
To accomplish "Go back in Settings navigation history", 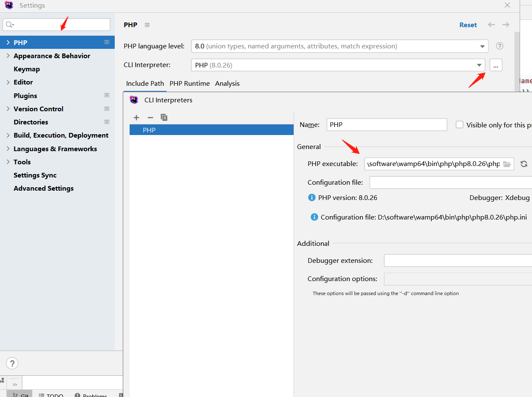I will pos(491,25).
